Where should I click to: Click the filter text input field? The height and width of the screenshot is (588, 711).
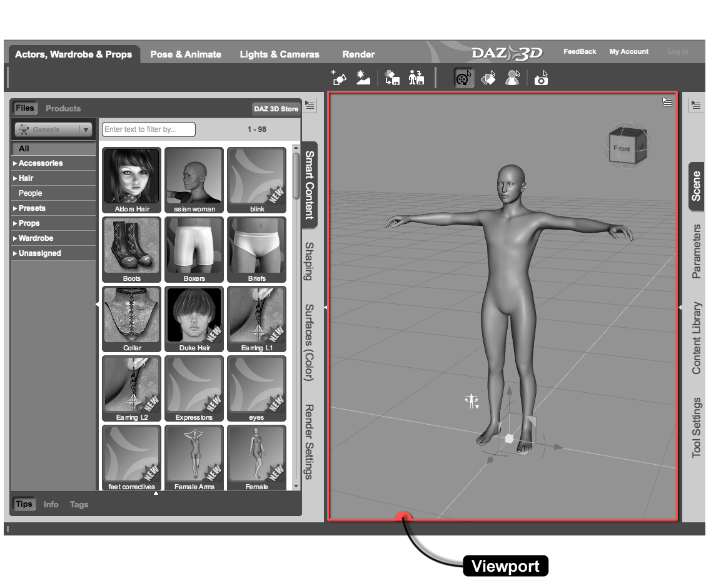tap(149, 129)
